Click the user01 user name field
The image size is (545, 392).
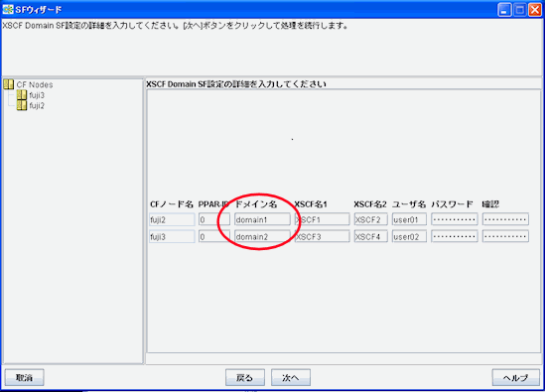(409, 219)
